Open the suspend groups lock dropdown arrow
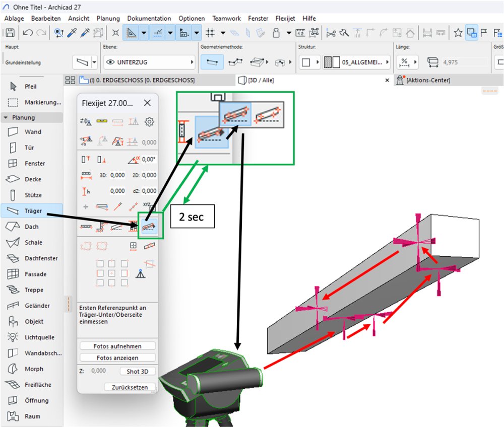The width and height of the screenshot is (504, 427). (x=289, y=32)
